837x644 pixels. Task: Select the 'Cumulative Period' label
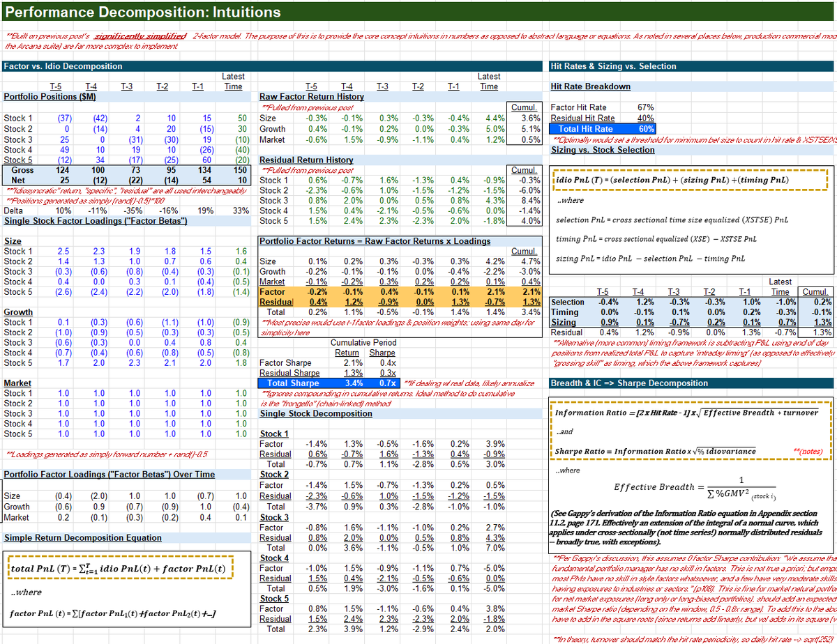pos(364,342)
